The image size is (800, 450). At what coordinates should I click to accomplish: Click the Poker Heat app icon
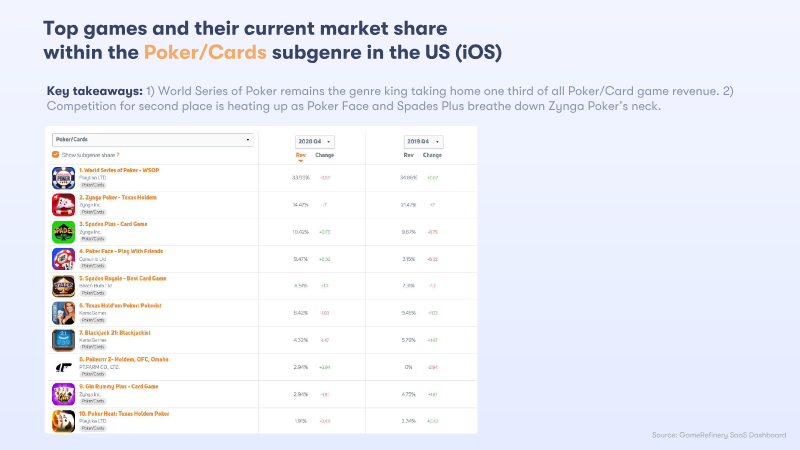(x=63, y=420)
